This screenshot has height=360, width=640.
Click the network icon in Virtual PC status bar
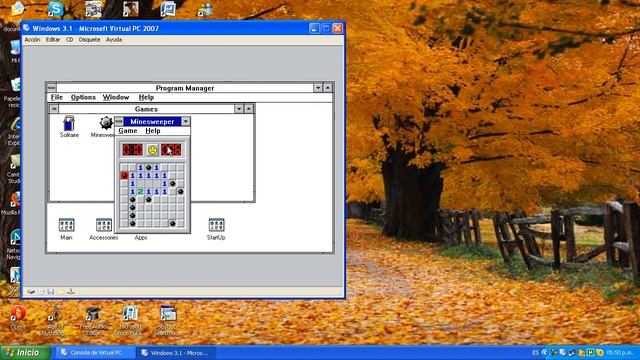click(x=71, y=291)
